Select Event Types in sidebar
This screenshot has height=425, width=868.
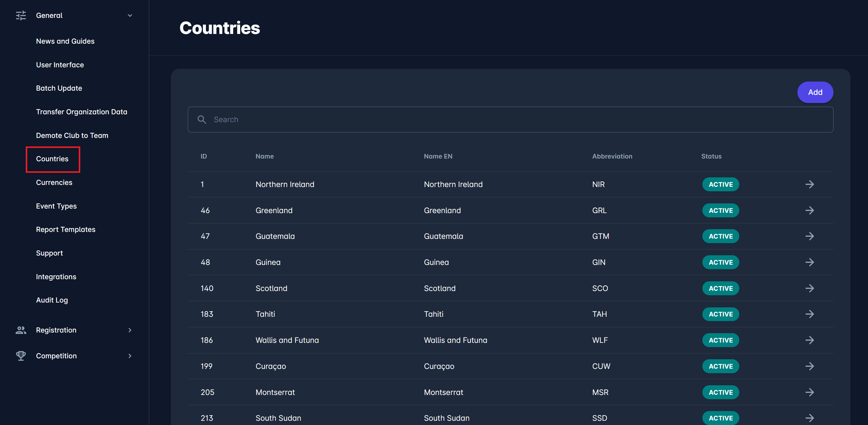[56, 206]
